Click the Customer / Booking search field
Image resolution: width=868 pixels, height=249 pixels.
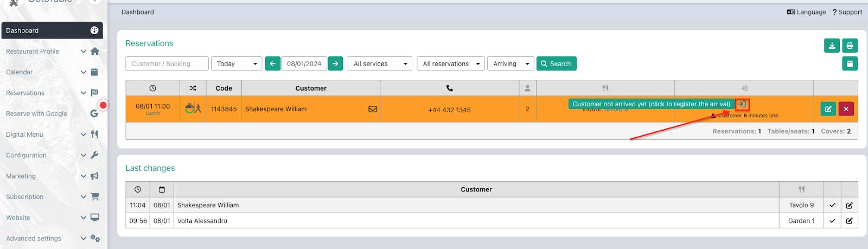(167, 64)
